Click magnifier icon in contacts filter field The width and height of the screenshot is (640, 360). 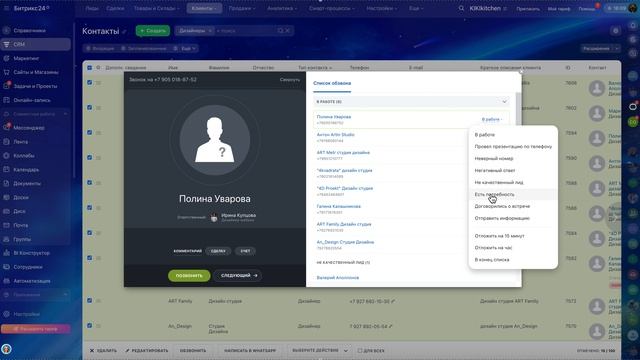pyautogui.click(x=280, y=31)
